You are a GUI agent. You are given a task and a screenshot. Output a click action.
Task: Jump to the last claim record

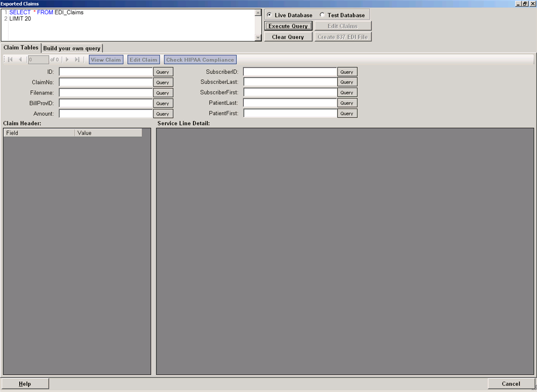tap(77, 59)
